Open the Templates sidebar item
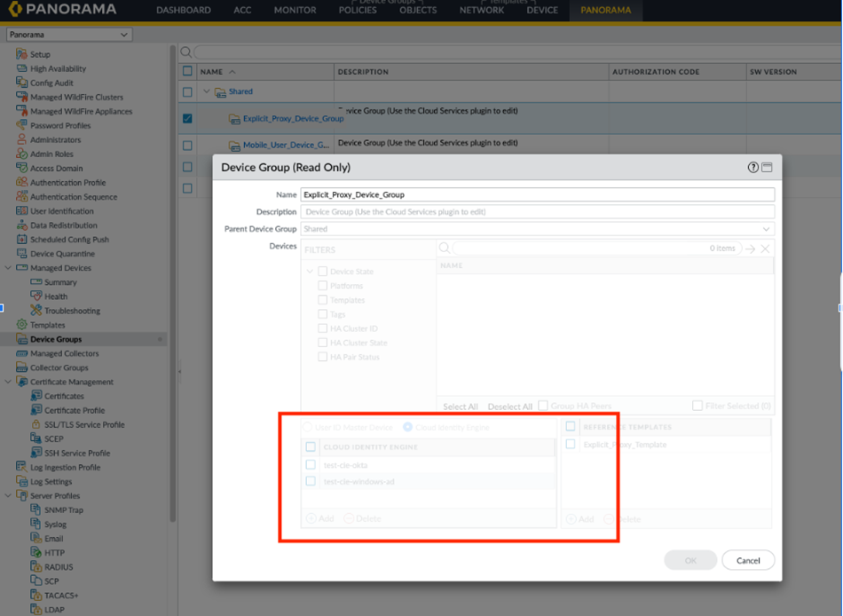The height and width of the screenshot is (616, 843). coord(47,325)
